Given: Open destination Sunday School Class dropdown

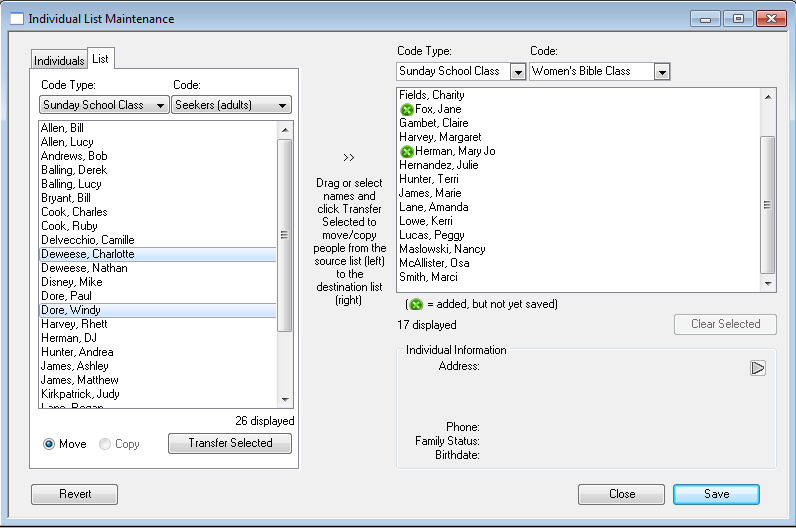Looking at the screenshot, I should point(517,71).
